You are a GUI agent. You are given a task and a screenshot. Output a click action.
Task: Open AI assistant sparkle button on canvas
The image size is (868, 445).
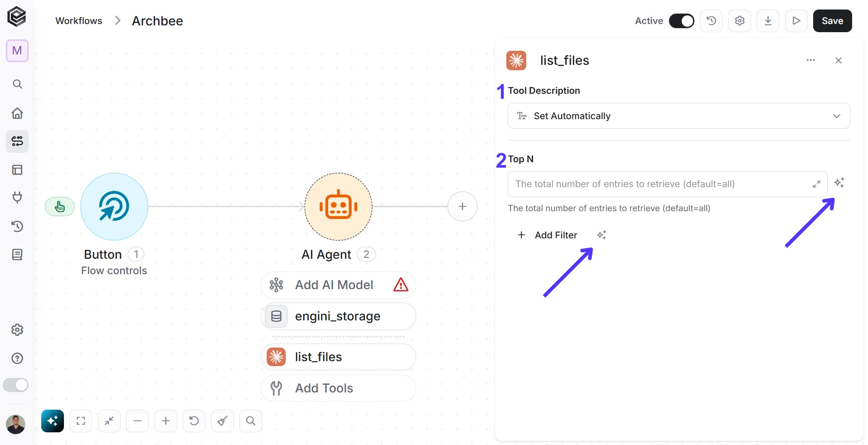[53, 421]
